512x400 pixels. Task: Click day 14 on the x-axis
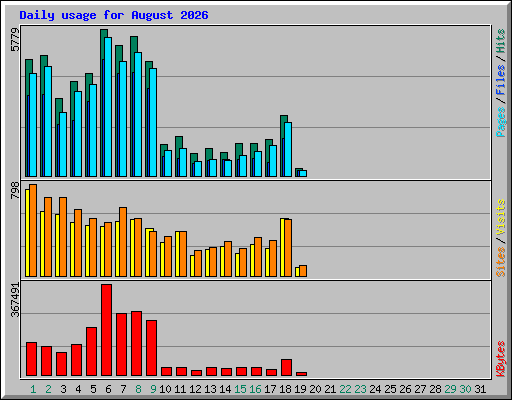[225, 389]
